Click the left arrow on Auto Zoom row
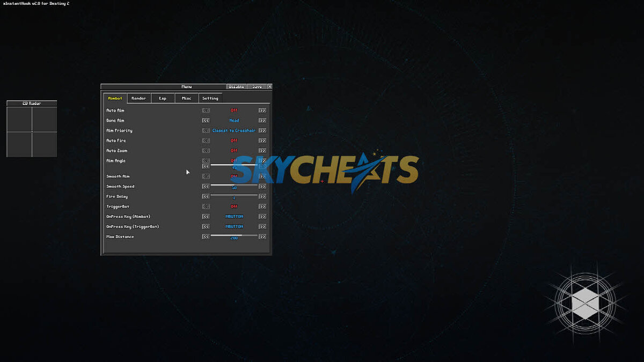Viewport: 644px width, 362px height. pos(206,151)
